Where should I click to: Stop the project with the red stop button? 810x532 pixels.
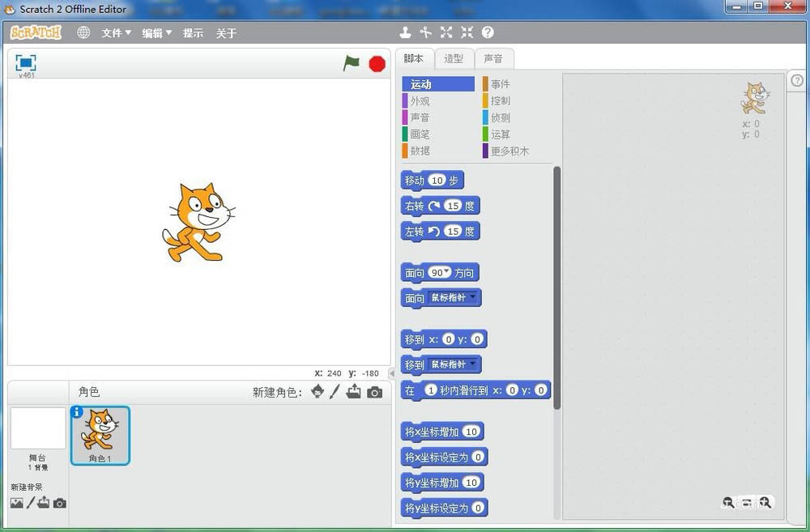point(376,62)
